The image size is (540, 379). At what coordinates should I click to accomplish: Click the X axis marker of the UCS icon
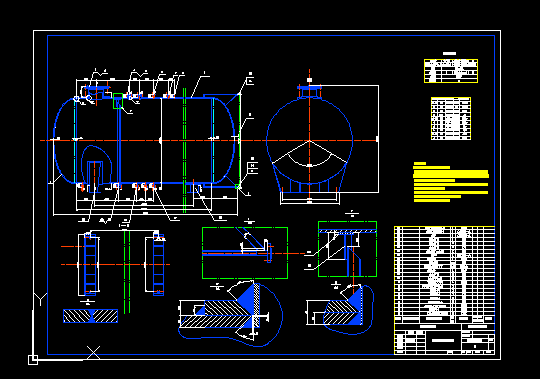point(93,353)
